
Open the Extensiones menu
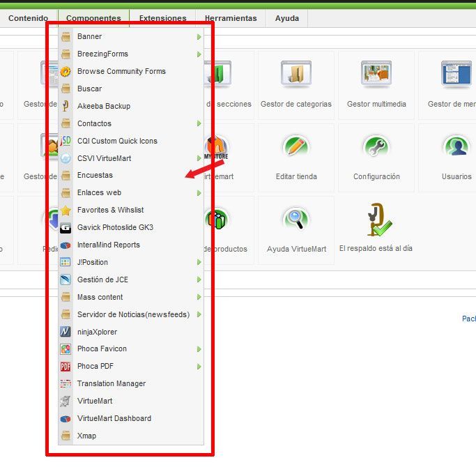162,18
